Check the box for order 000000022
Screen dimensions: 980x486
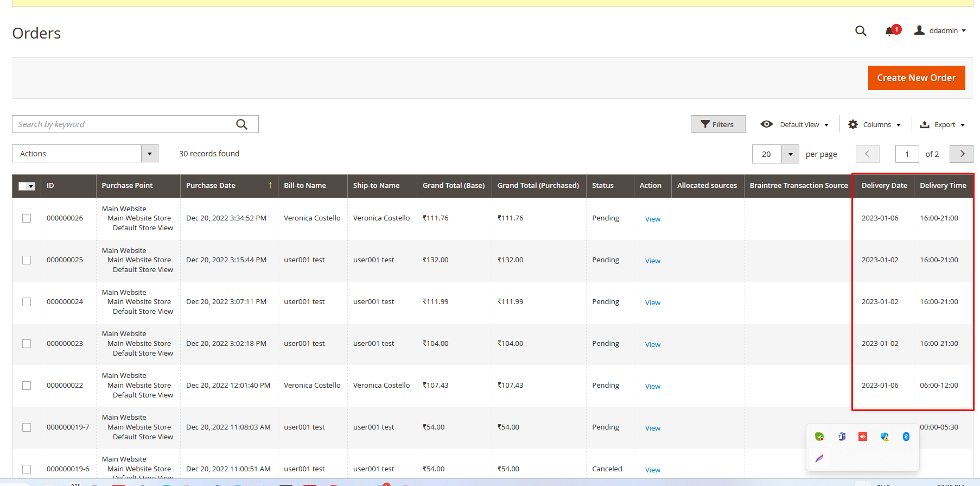click(27, 386)
